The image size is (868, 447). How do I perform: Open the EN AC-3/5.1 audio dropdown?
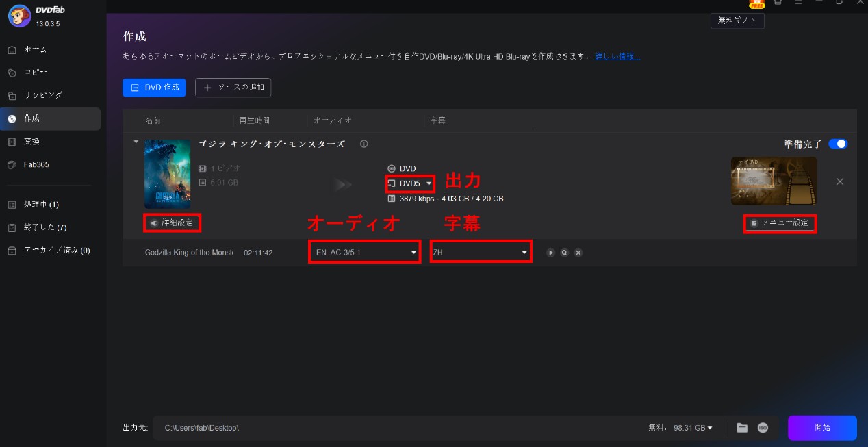click(x=364, y=252)
